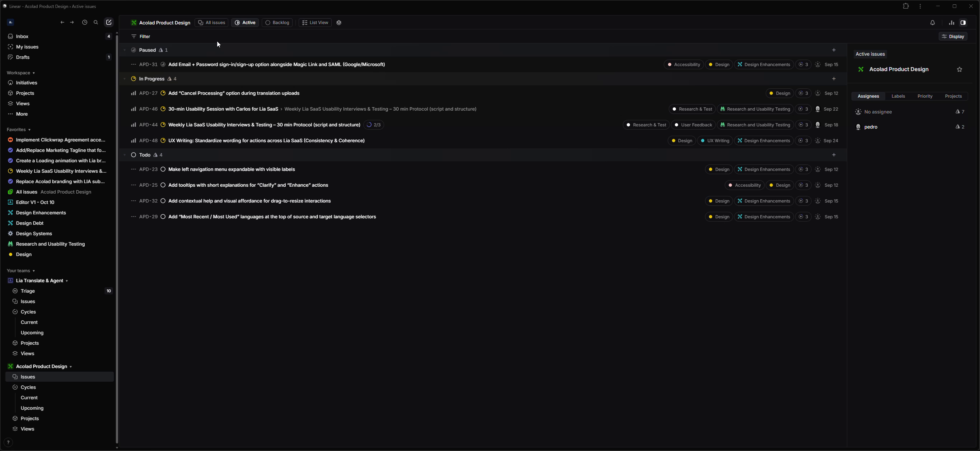This screenshot has width=980, height=451.
Task: Click the recent history clock icon
Action: click(x=84, y=23)
